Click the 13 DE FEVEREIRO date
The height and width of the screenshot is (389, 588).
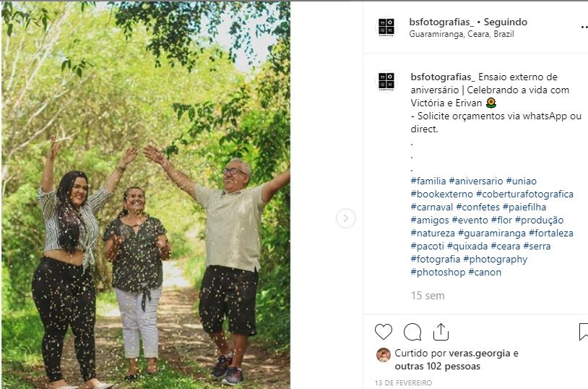pyautogui.click(x=403, y=382)
